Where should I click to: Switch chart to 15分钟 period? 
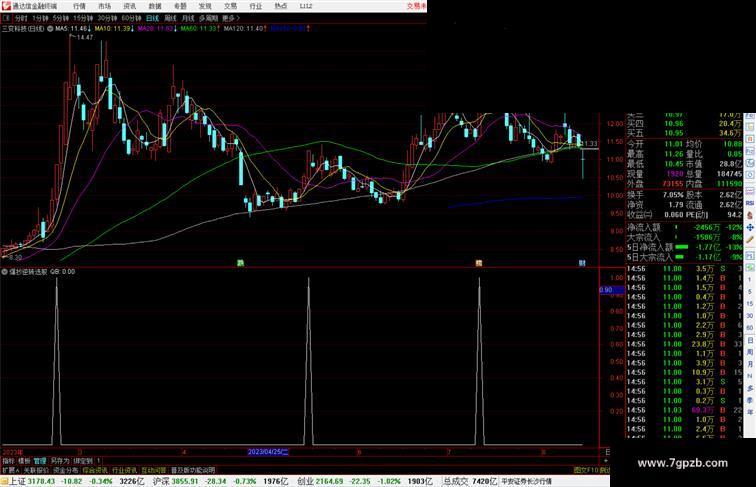[83, 18]
